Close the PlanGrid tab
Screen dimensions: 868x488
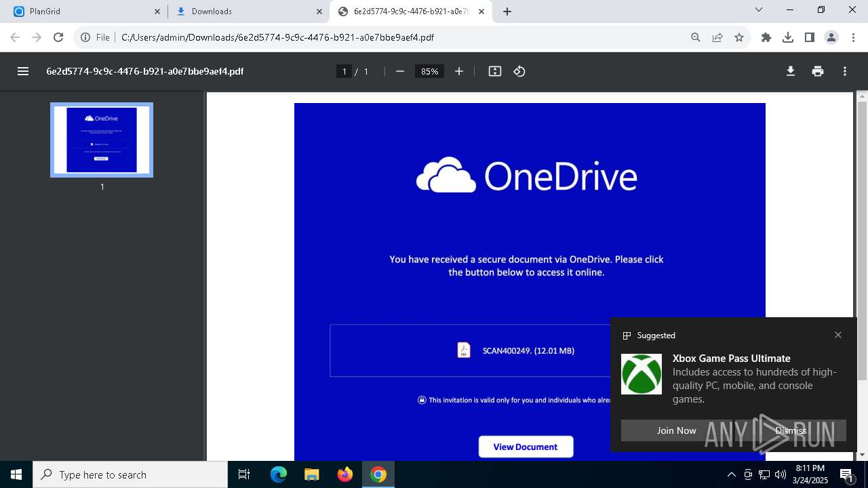(157, 12)
